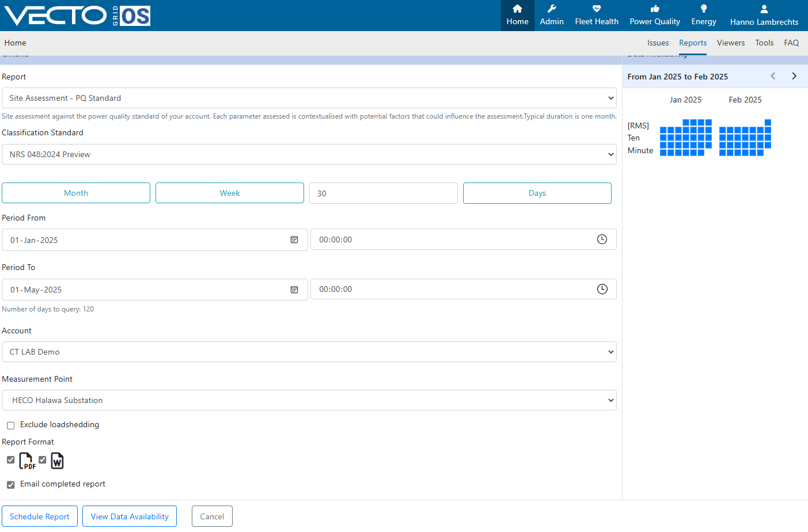This screenshot has width=808, height=532.
Task: Click the Vecto Grid OS logo
Action: click(77, 16)
